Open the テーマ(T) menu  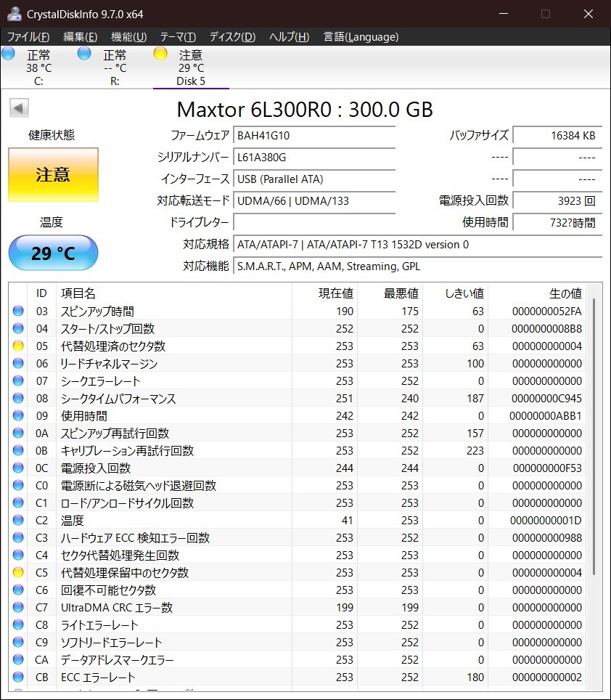[x=178, y=36]
